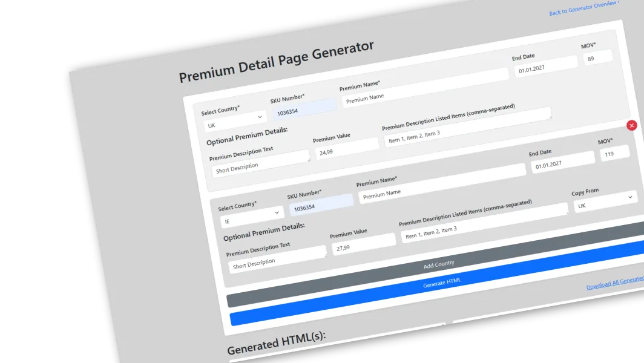Click the UK Premium Name field

click(x=425, y=88)
